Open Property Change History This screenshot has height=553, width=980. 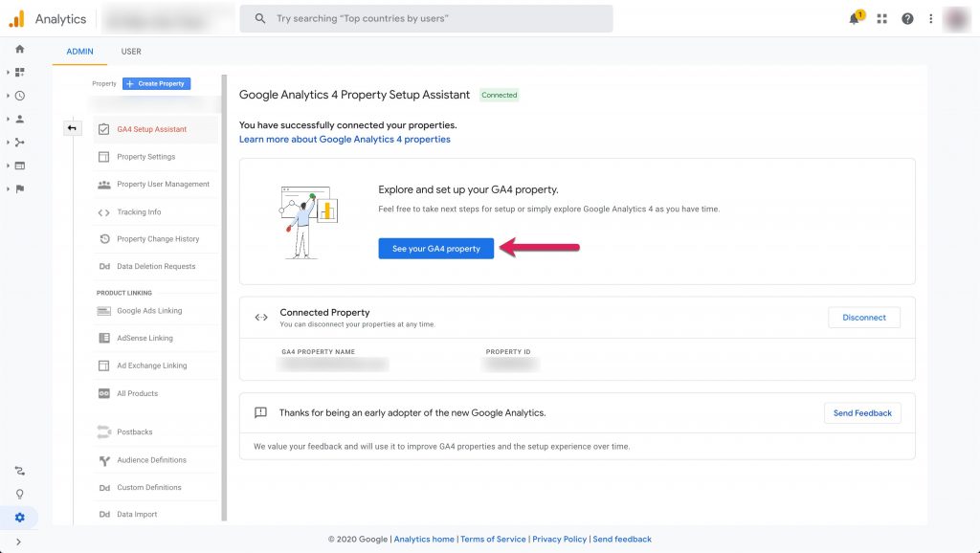[x=156, y=238]
